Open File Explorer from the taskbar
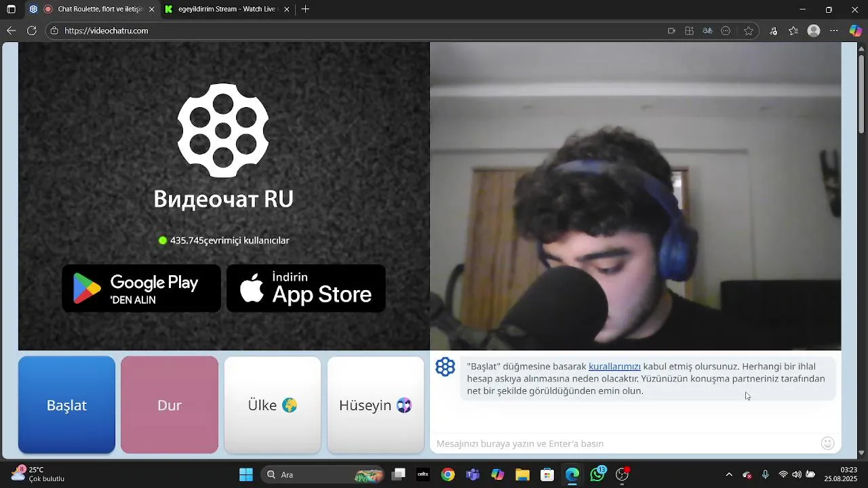This screenshot has height=488, width=868. point(522,474)
